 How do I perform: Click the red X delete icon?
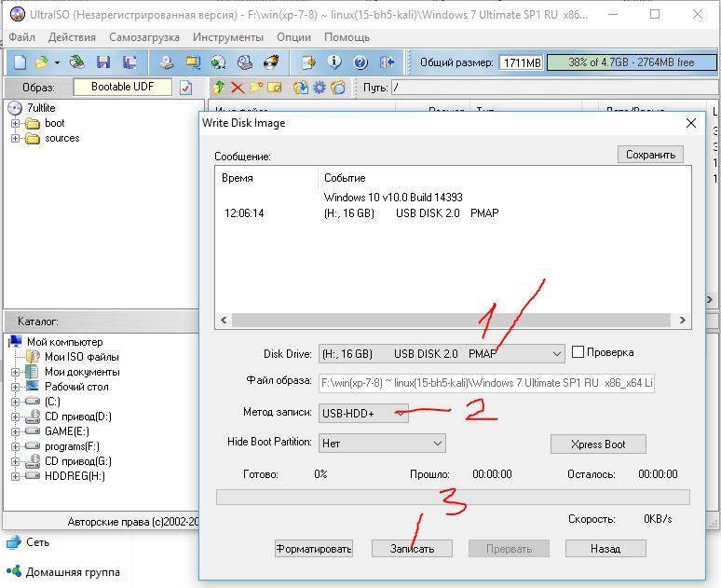pos(238,88)
